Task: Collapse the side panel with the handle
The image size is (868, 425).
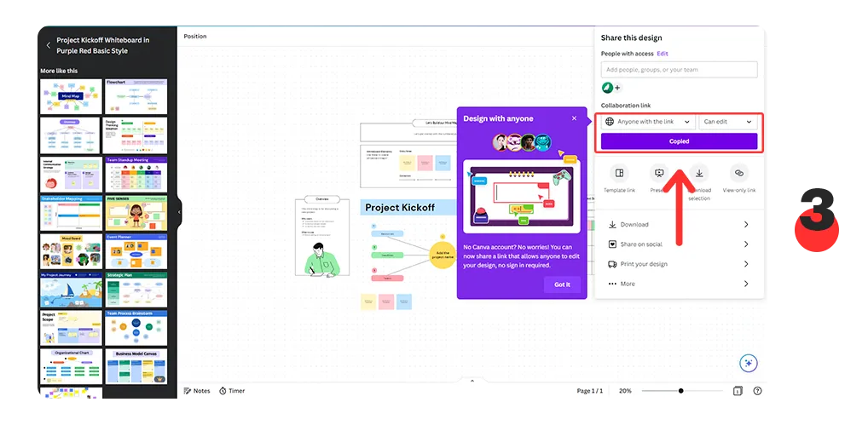Action: pos(179,212)
